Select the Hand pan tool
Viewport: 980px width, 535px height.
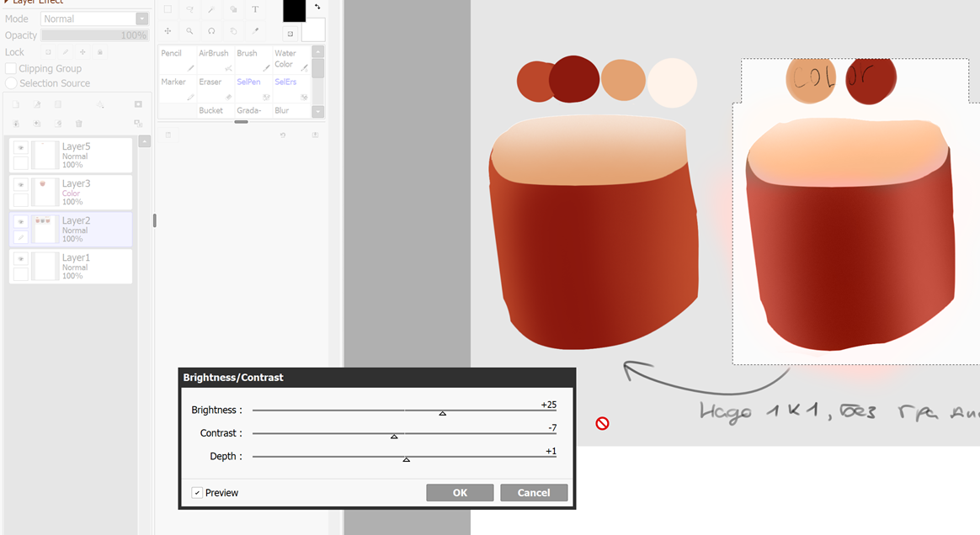tap(233, 30)
